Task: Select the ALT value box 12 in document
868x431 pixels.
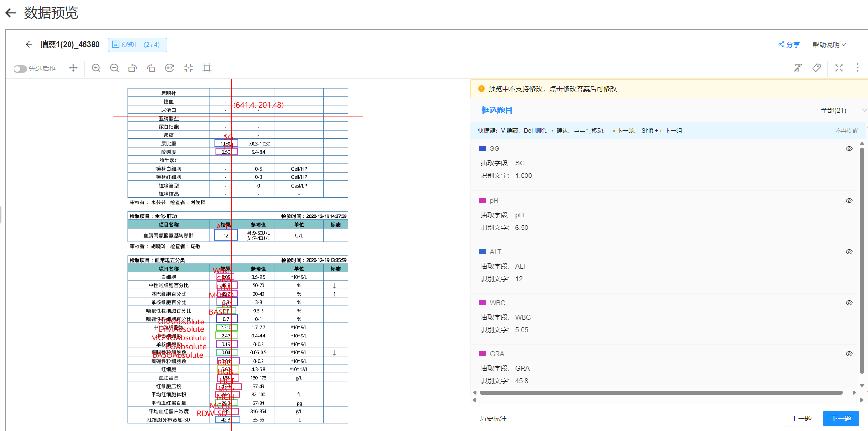Action: click(226, 235)
